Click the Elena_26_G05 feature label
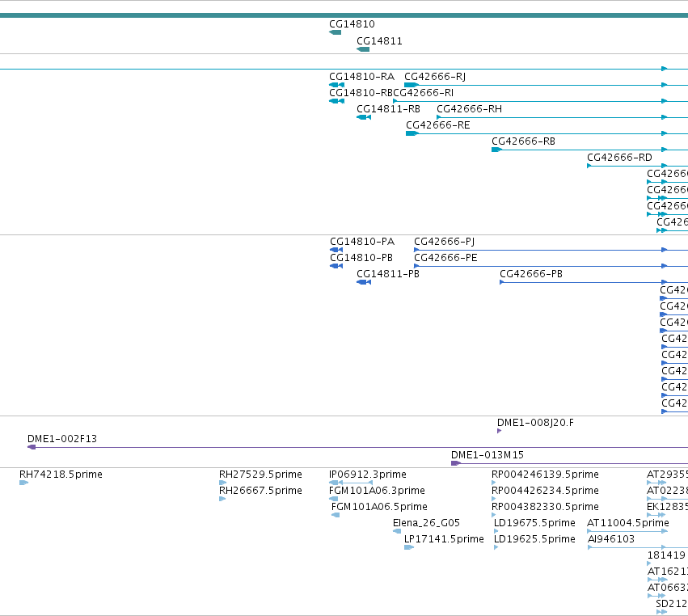Viewport: 688px width, 616px height. pos(427,523)
